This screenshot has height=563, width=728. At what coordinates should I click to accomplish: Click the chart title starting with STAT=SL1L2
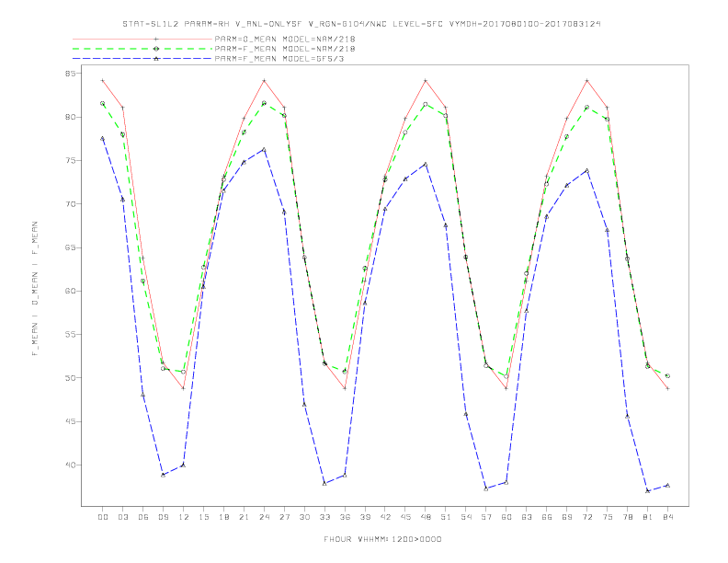(361, 24)
